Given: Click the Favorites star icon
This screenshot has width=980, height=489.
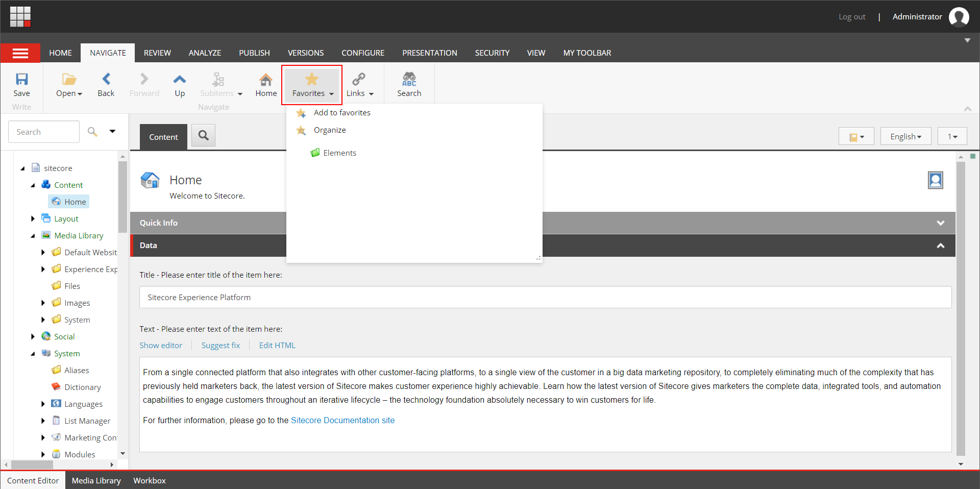Looking at the screenshot, I should pos(311,79).
